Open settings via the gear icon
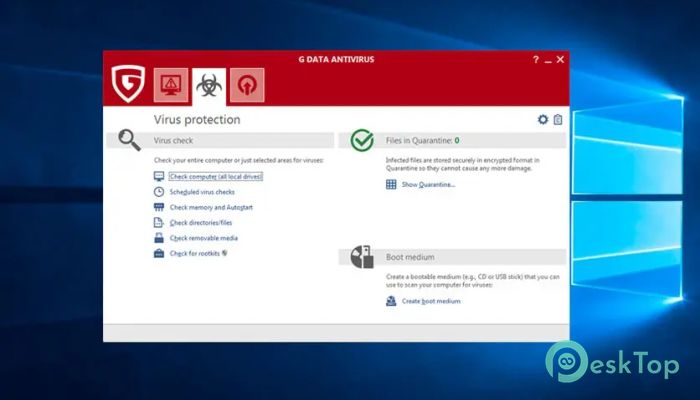The height and width of the screenshot is (400, 700). [543, 119]
